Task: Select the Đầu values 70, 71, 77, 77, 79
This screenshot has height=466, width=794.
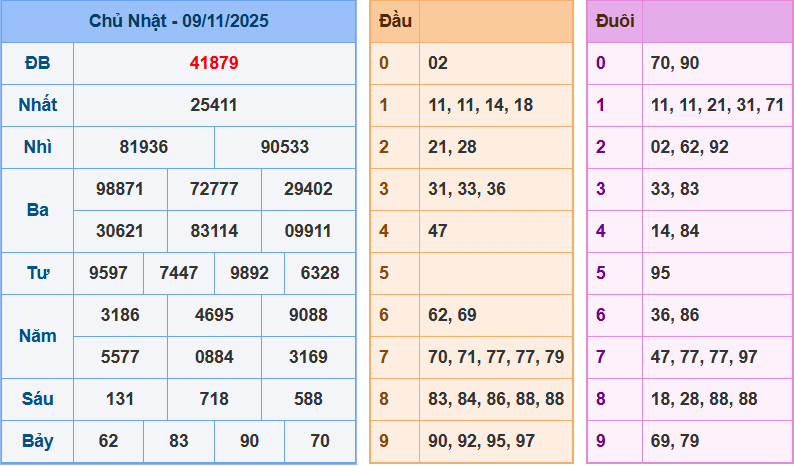Action: click(496, 357)
